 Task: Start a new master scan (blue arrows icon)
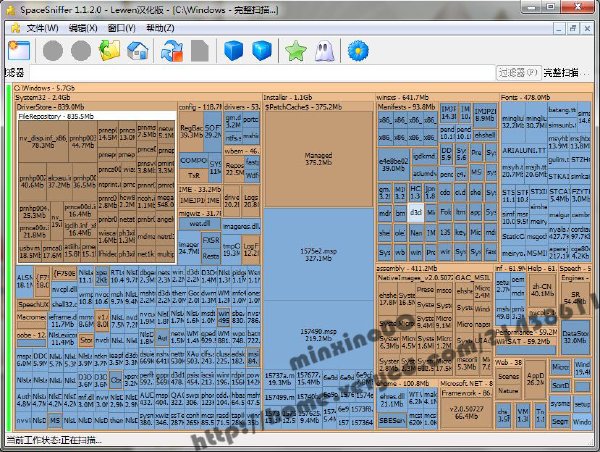pos(172,51)
